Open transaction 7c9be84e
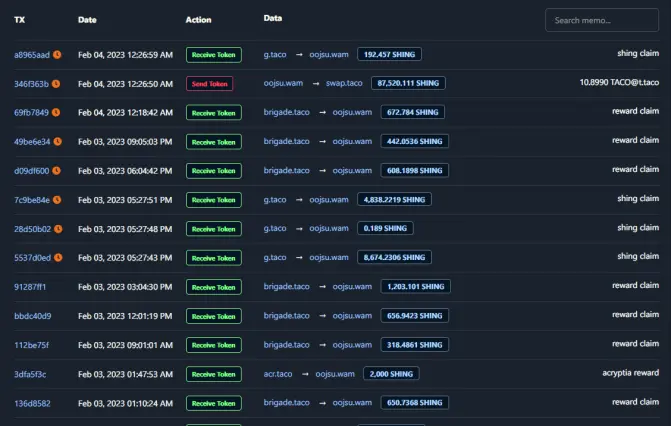This screenshot has width=671, height=426. [32, 200]
